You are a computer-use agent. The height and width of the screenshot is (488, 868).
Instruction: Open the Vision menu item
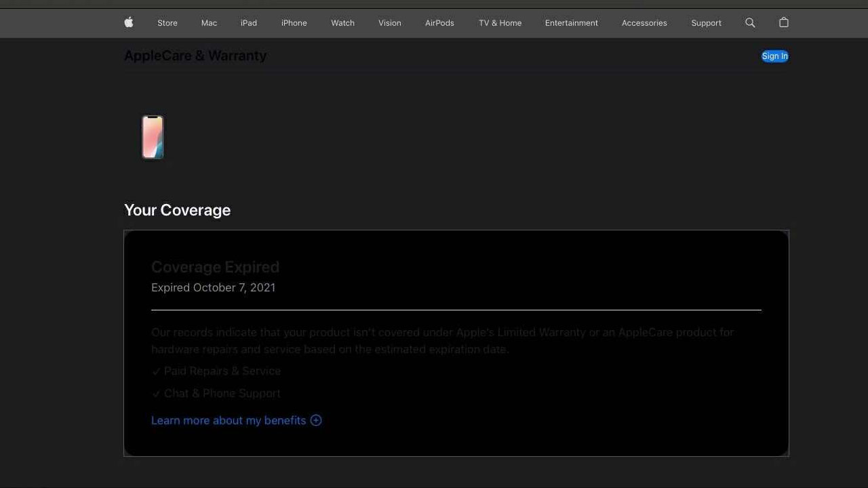[x=390, y=23]
